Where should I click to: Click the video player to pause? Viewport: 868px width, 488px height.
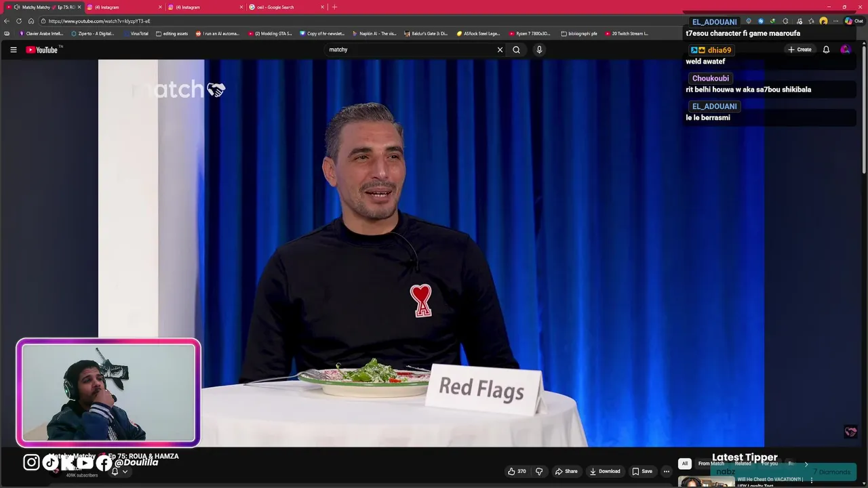click(431, 253)
